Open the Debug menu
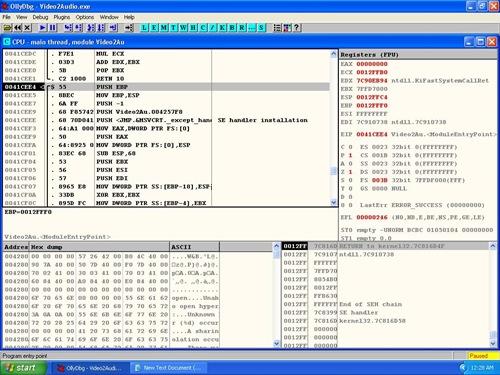 point(40,17)
